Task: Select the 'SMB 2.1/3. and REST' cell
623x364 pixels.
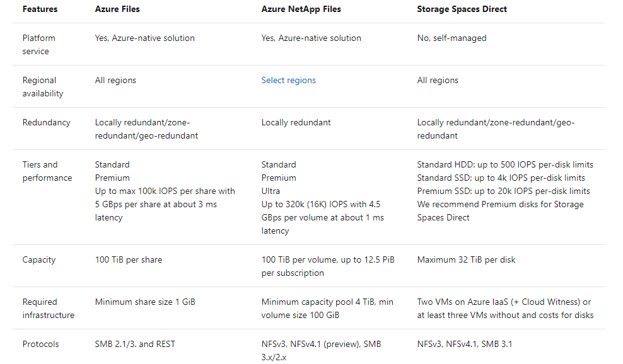Action: (135, 344)
